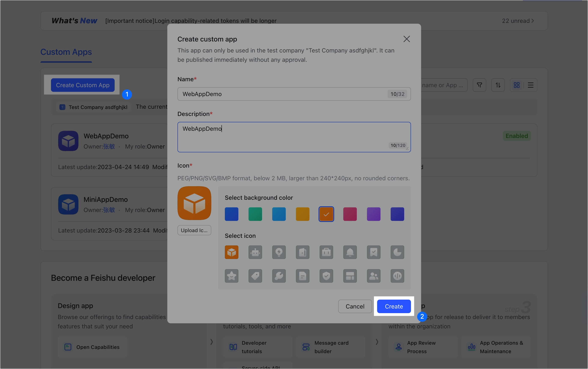Click the Message card builder icon
The width and height of the screenshot is (588, 369).
[306, 347]
